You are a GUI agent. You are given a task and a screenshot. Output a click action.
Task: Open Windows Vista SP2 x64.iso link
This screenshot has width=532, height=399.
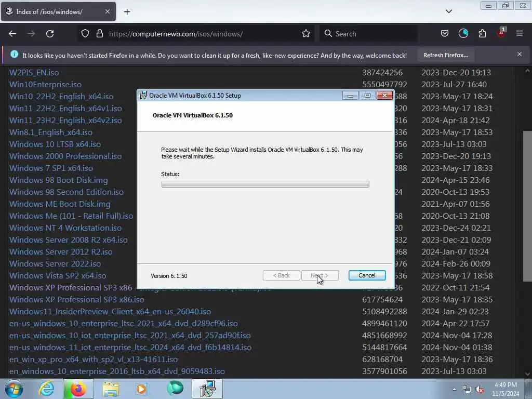[x=58, y=275]
